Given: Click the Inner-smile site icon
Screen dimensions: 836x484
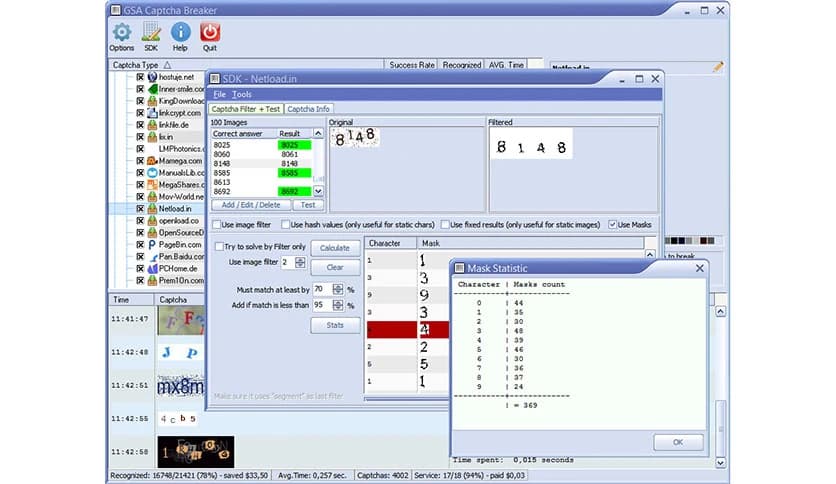Looking at the screenshot, I should click(x=152, y=89).
